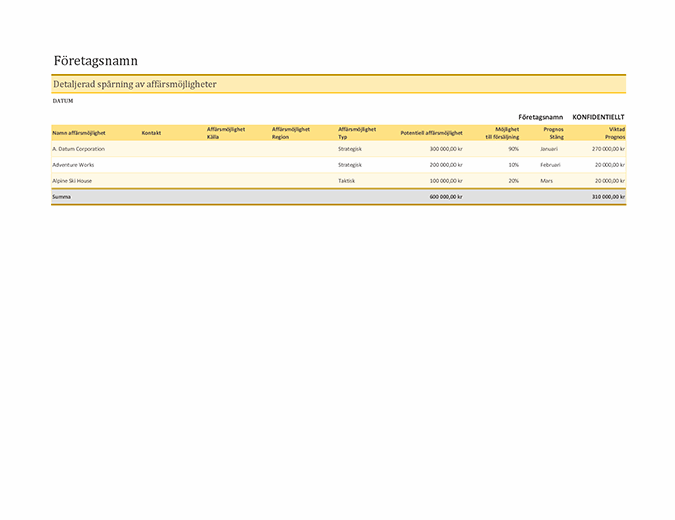Click the A. Datum Corporation cell
Screen dimensions: 675x520
click(x=78, y=149)
